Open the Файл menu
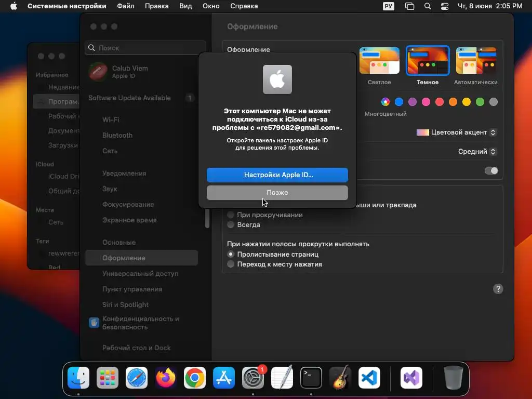This screenshot has height=399, width=532. click(126, 6)
